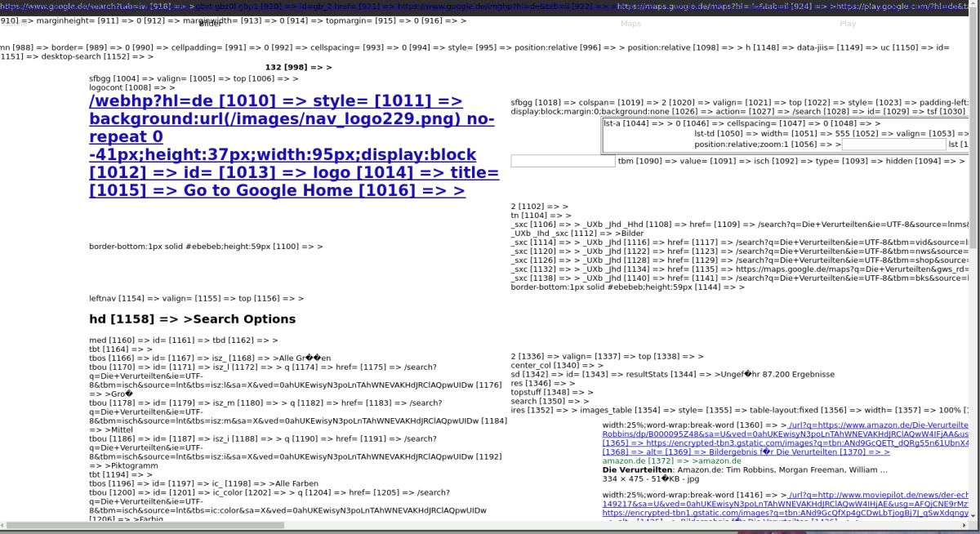Click the horizontal scrollbar right arrow

click(963, 525)
